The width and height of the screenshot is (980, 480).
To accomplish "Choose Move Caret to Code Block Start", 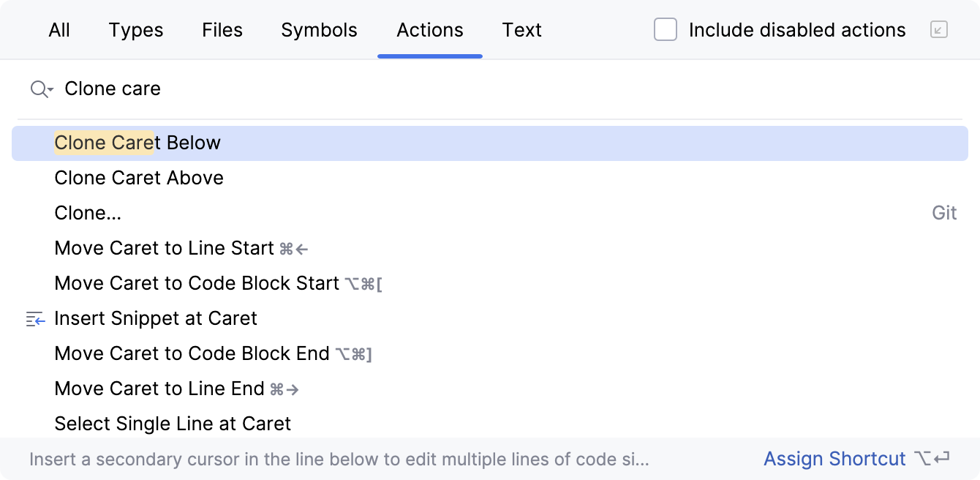I will 197,283.
